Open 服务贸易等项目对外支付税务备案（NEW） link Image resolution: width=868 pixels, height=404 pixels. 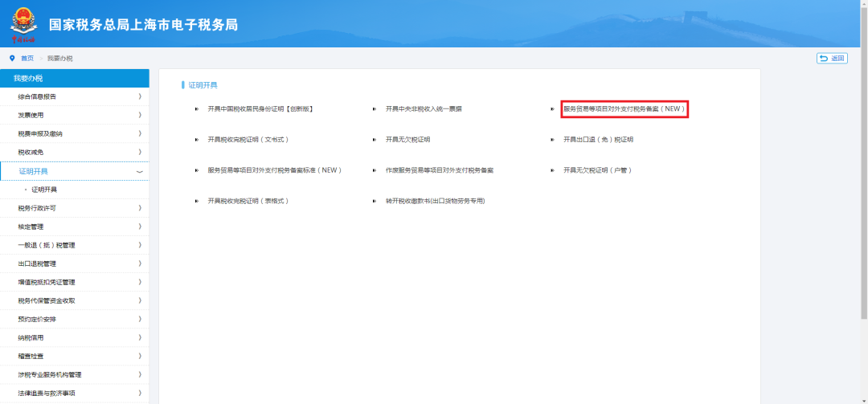point(624,109)
